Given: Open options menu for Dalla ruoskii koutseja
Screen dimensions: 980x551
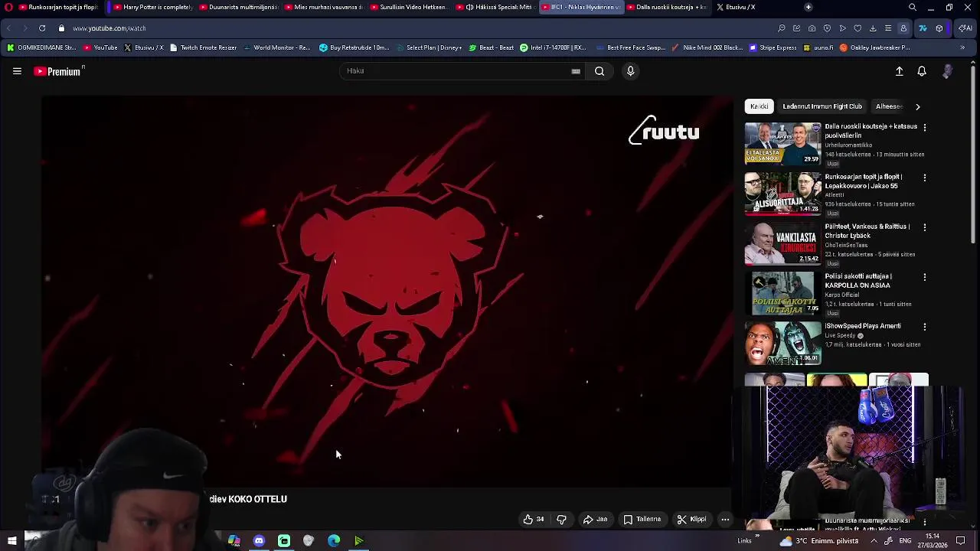Looking at the screenshot, I should 925,127.
